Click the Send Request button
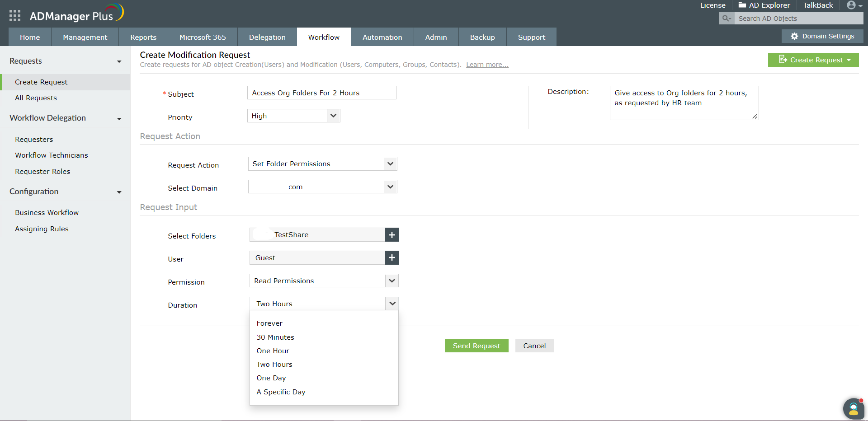Image resolution: width=868 pixels, height=421 pixels. coord(476,346)
